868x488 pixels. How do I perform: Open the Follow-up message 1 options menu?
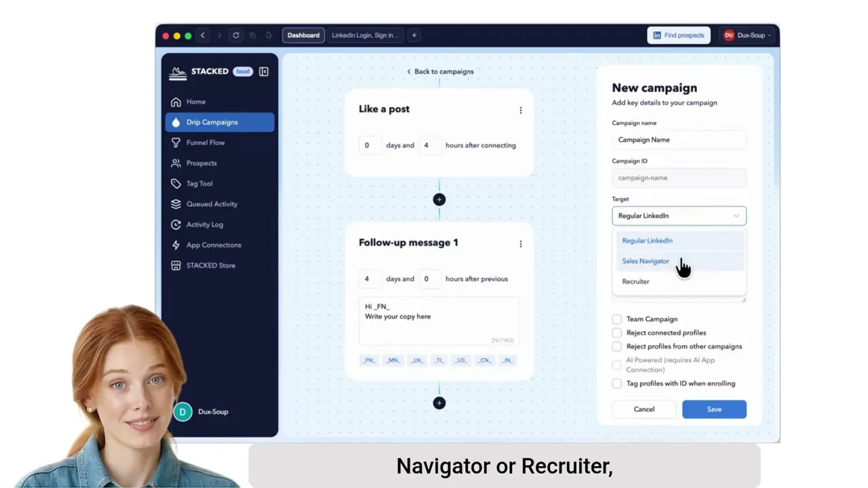(521, 244)
